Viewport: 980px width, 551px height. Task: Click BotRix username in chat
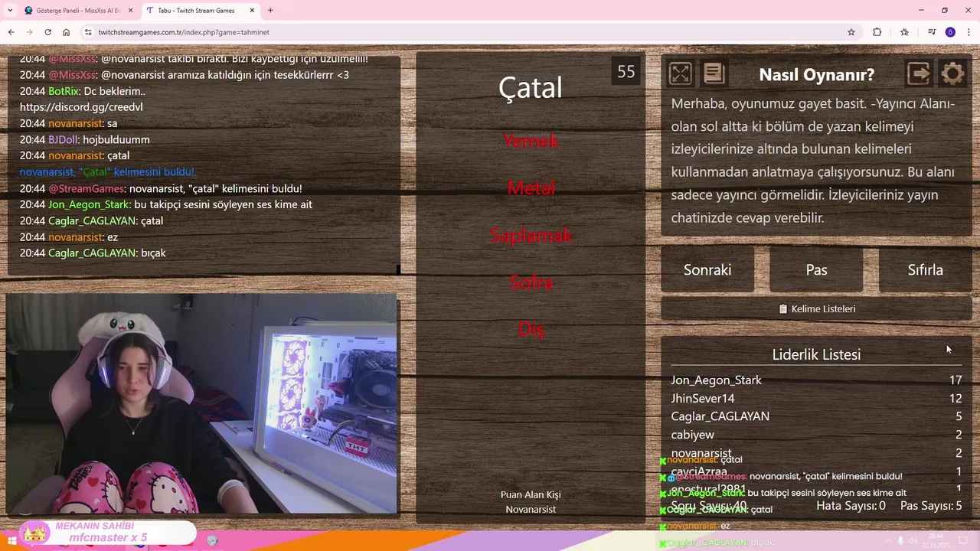64,90
